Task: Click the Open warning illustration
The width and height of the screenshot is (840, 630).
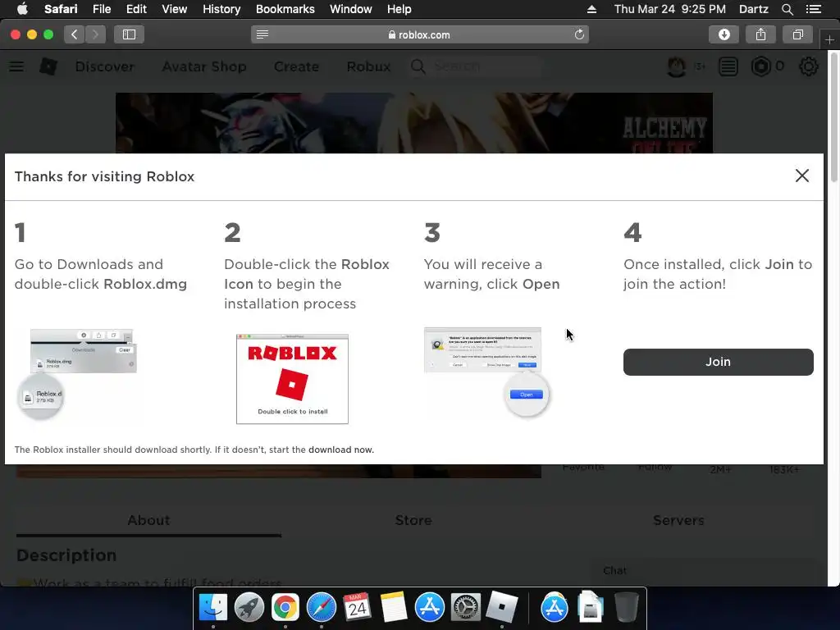Action: (486, 372)
